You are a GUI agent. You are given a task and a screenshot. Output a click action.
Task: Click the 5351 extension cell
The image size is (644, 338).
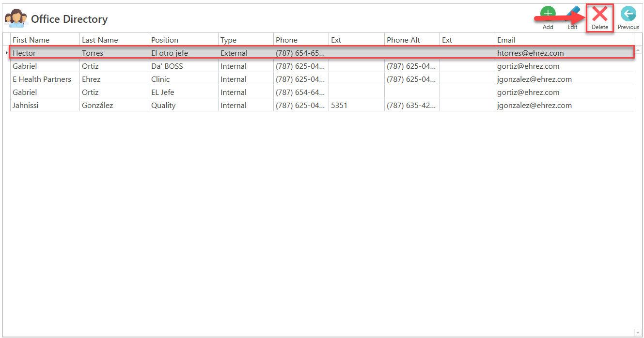[357, 105]
